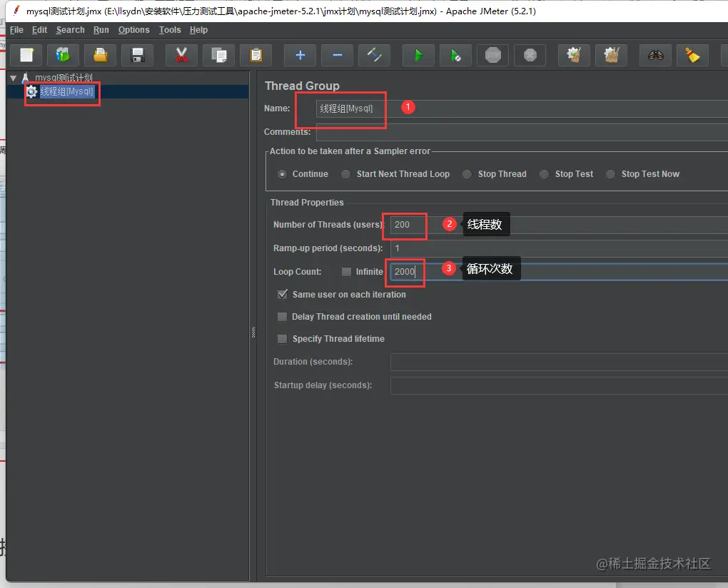Click the Stop test icon
The width and height of the screenshot is (728, 588).
493,55
